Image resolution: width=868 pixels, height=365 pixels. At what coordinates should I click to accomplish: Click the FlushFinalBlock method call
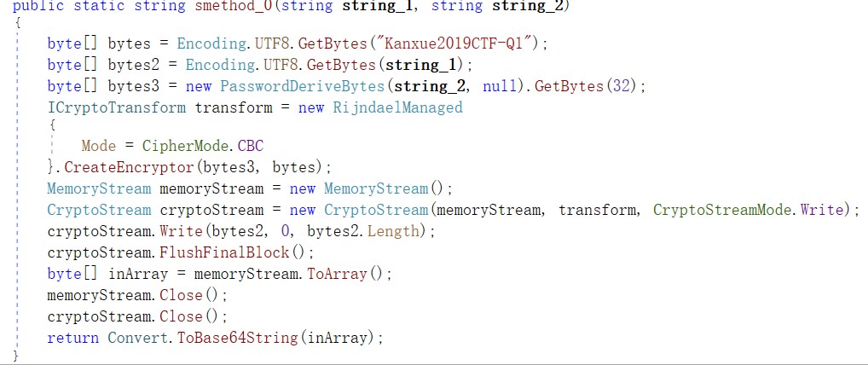click(225, 252)
